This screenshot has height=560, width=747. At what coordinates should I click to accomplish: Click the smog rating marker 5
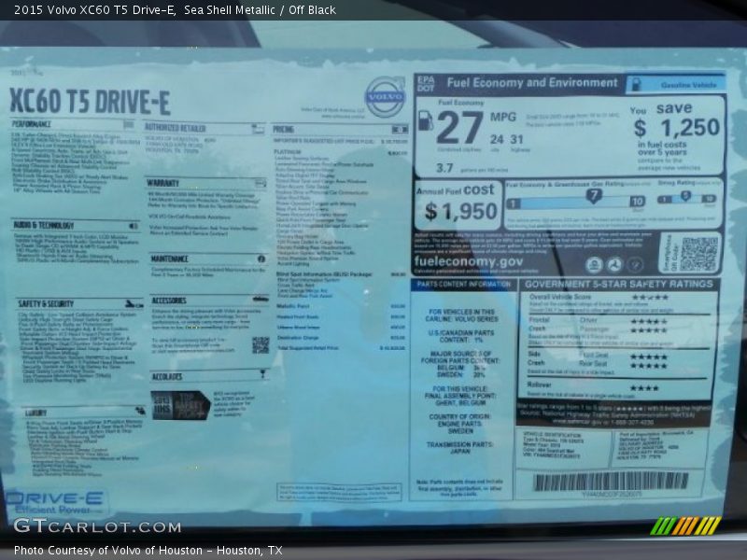click(x=685, y=196)
